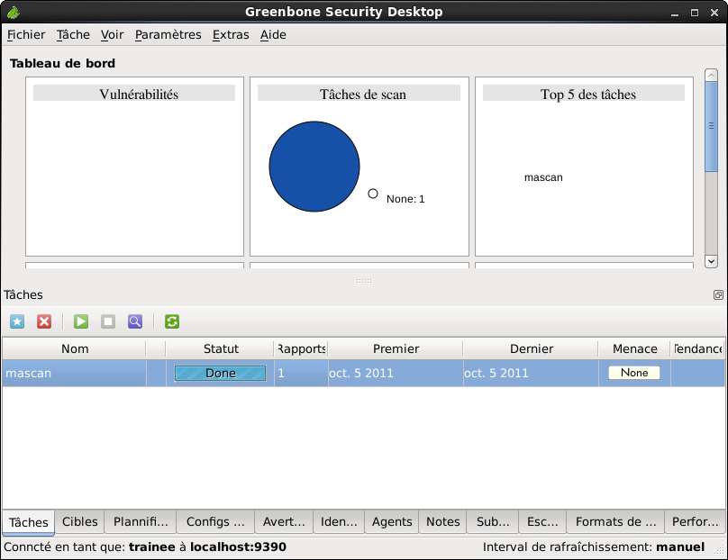The image size is (728, 560).
Task: Click the new task star icon
Action: click(17, 321)
